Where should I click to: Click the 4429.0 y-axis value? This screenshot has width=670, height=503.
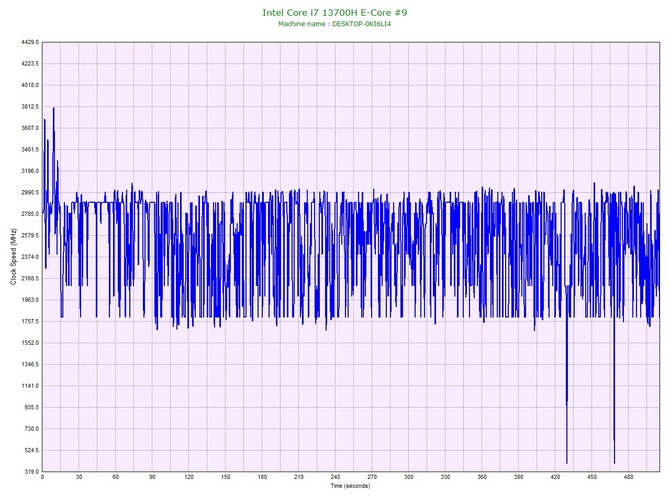pyautogui.click(x=29, y=42)
